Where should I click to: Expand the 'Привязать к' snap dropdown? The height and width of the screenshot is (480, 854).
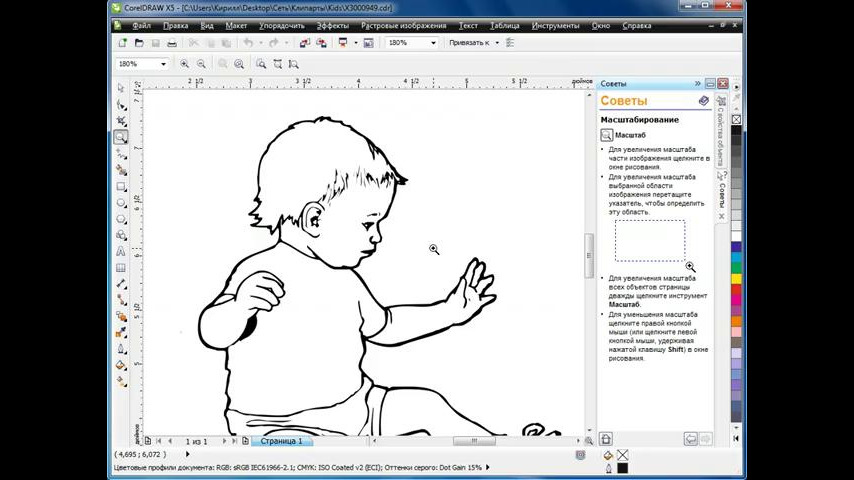click(x=497, y=43)
